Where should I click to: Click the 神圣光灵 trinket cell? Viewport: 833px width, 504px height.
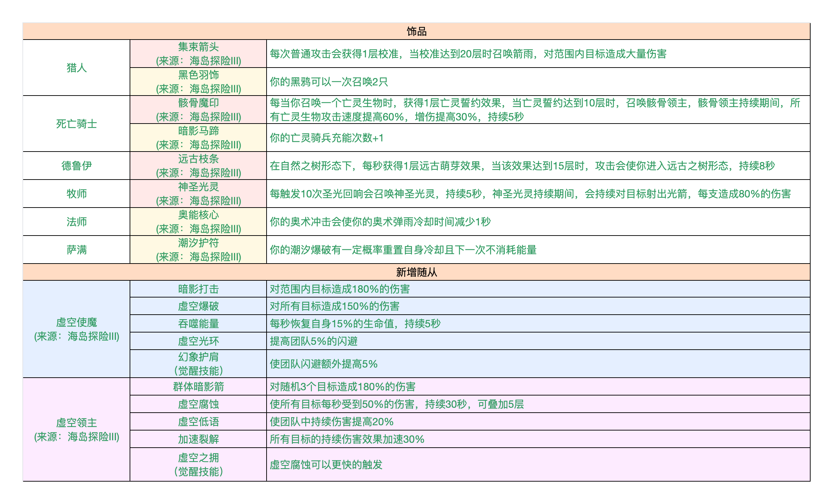198,194
